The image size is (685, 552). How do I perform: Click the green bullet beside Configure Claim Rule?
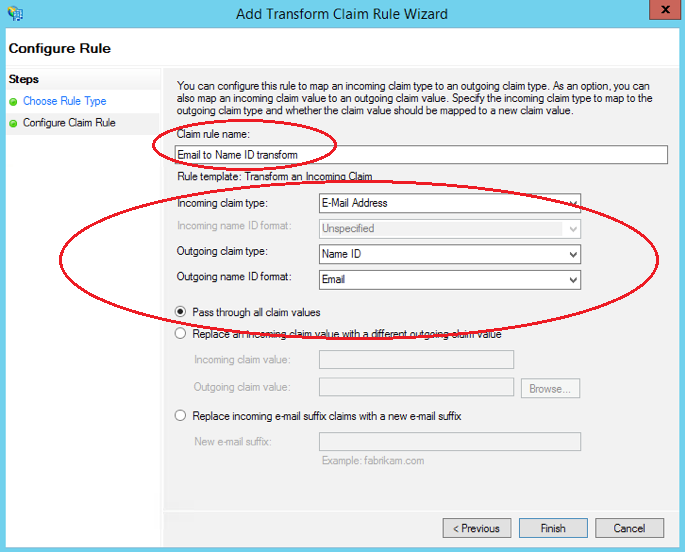(x=13, y=124)
